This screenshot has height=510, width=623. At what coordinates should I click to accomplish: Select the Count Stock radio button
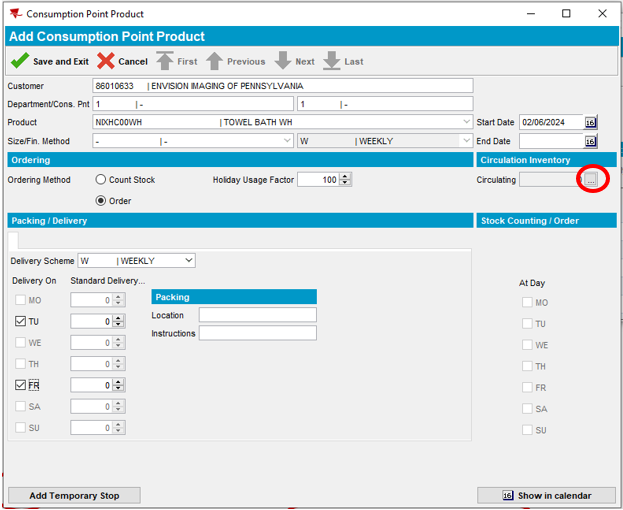coord(101,180)
